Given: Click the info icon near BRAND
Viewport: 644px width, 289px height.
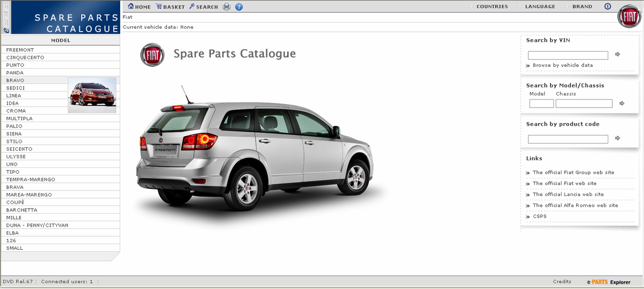Looking at the screenshot, I should (607, 7).
